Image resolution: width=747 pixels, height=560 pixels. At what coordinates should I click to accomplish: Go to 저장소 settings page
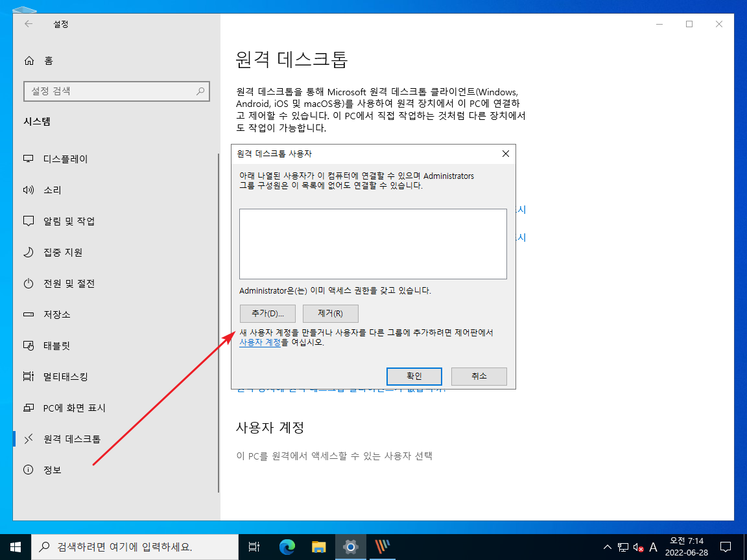(x=56, y=314)
